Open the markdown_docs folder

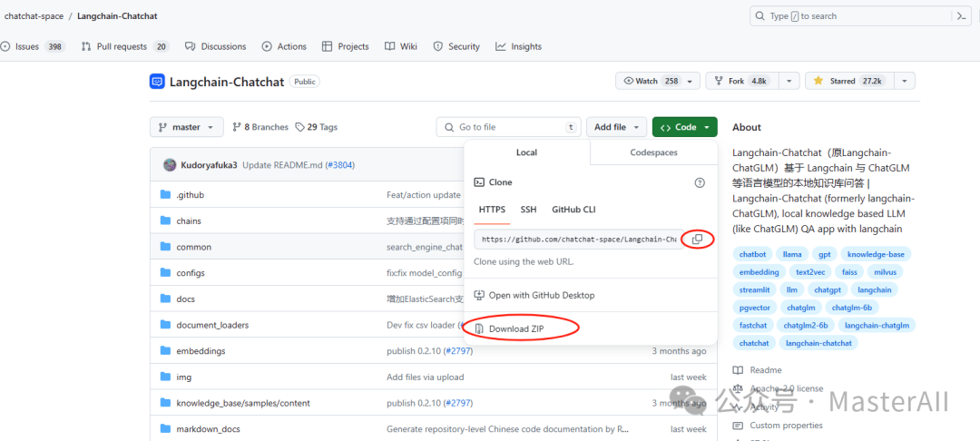pyautogui.click(x=208, y=429)
